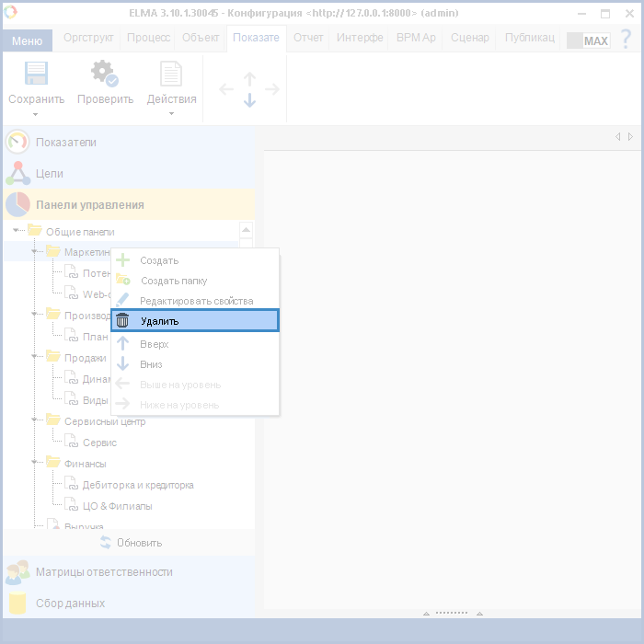Collapse the Общие панели tree node

(x=17, y=231)
